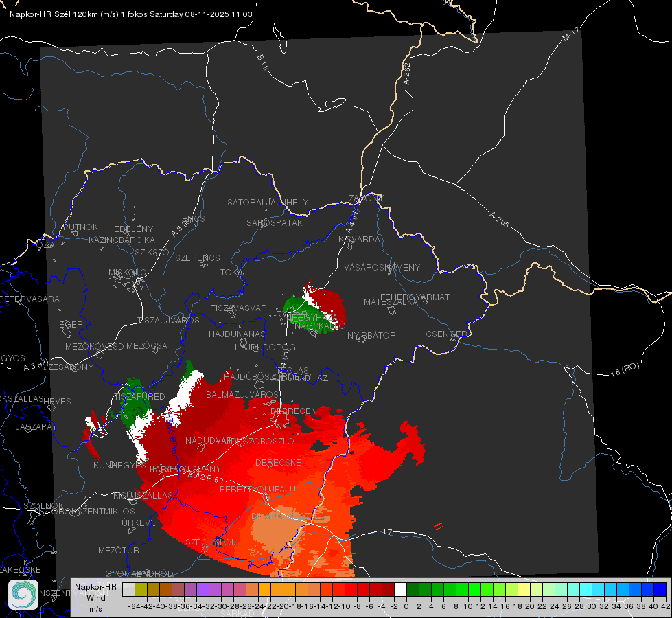Click the TISZAUJVAROS city label
Screen dimensions: 672x618
[x=168, y=321]
